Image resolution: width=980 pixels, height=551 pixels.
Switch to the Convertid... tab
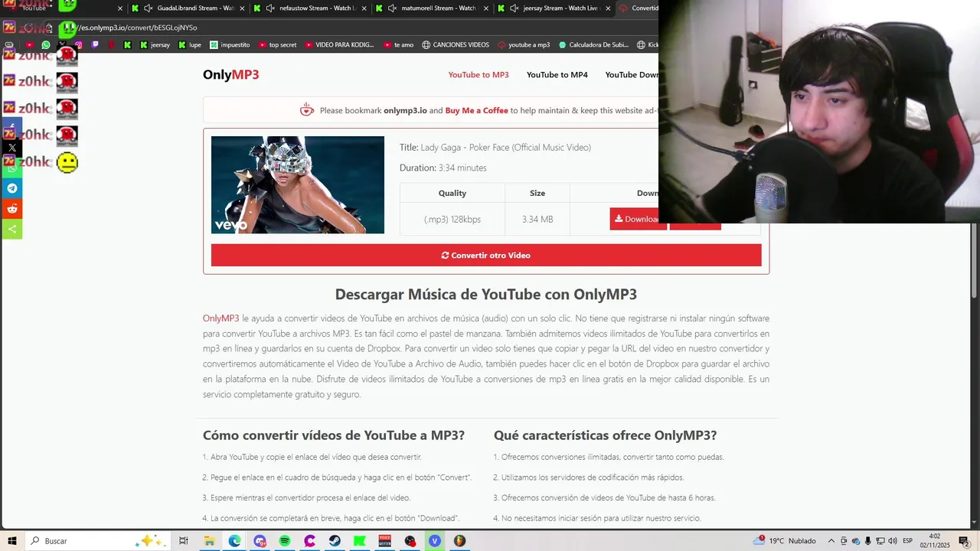click(639, 8)
